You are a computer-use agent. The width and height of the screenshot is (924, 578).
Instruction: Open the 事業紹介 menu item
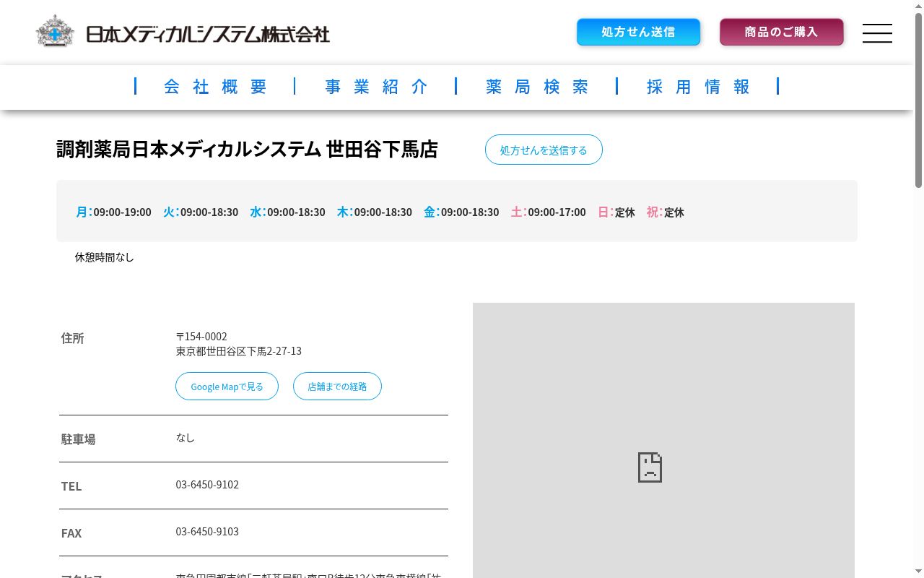(377, 87)
